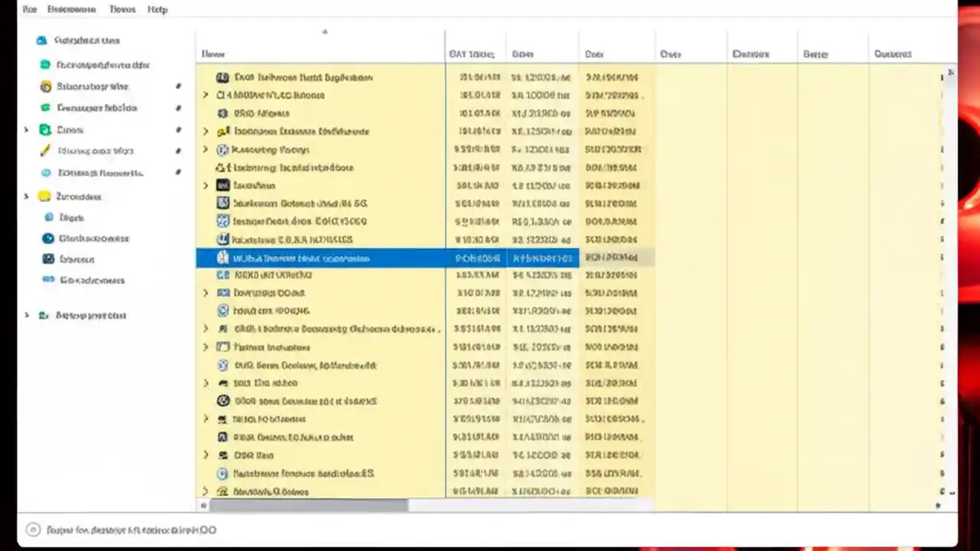
Task: Toggle the sort order arrow above the list
Action: pyautogui.click(x=325, y=31)
